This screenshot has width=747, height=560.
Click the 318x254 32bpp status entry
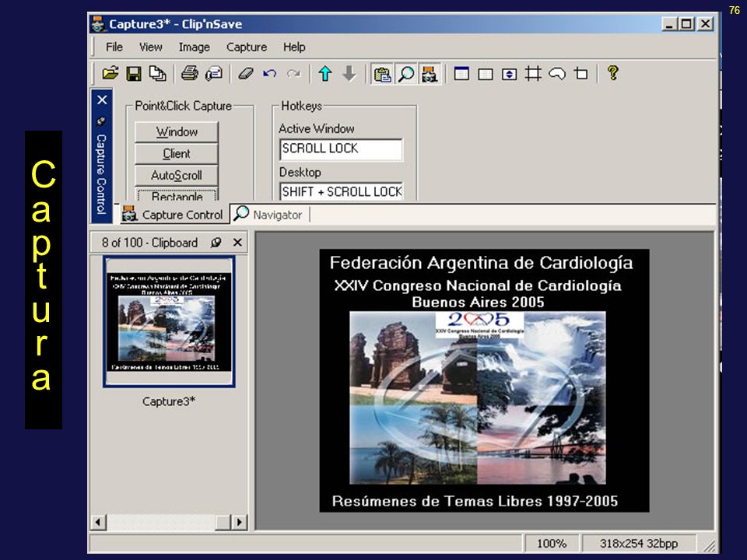coord(638,544)
